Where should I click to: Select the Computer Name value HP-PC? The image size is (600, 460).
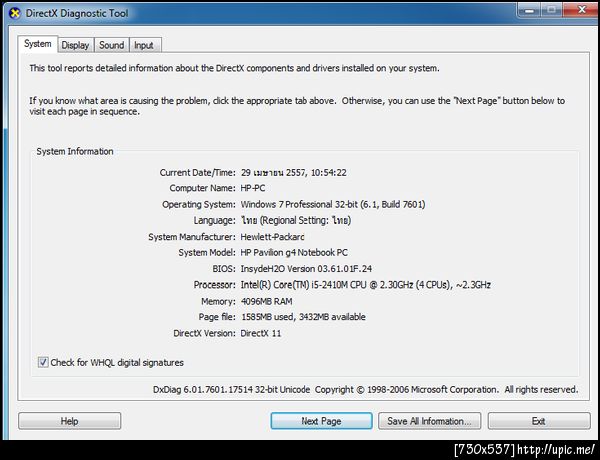253,188
